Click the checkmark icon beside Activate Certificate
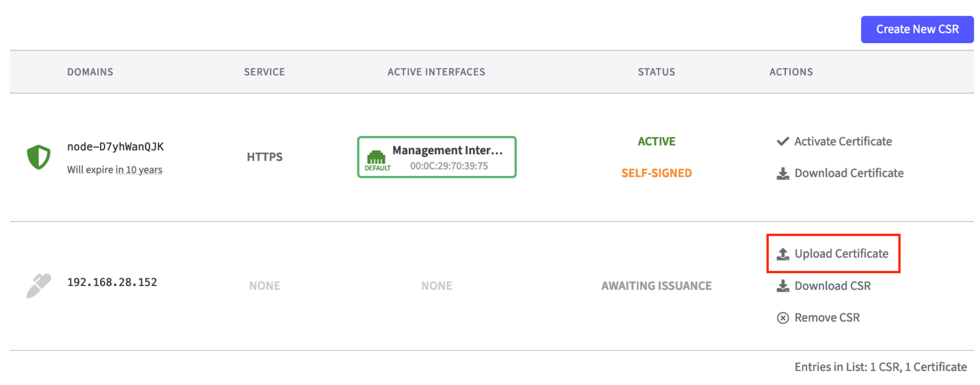The height and width of the screenshot is (385, 980). pos(782,141)
